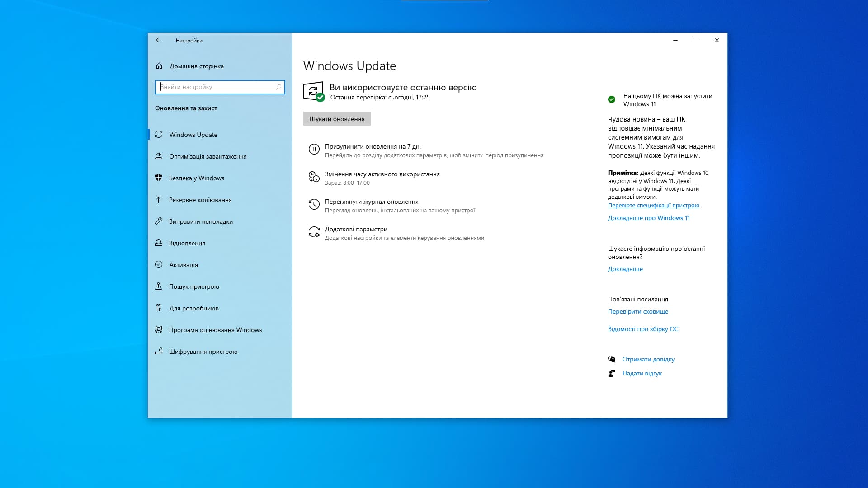Click the Безпека у Windows shield icon

click(159, 178)
